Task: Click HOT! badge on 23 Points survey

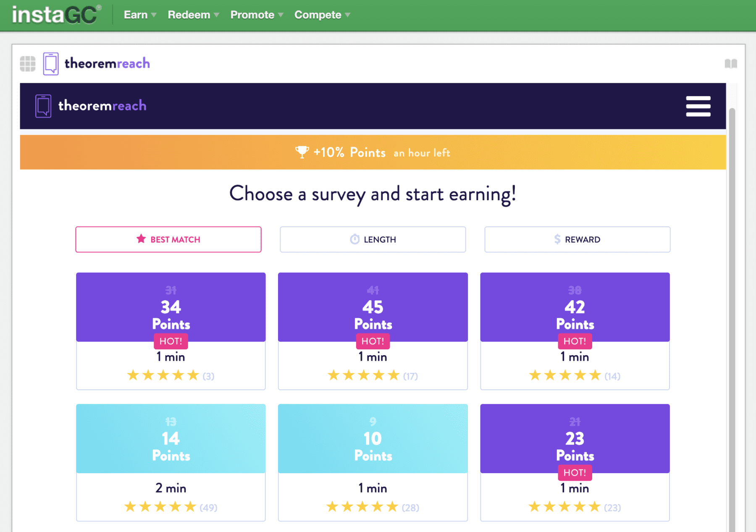Action: pos(575,472)
